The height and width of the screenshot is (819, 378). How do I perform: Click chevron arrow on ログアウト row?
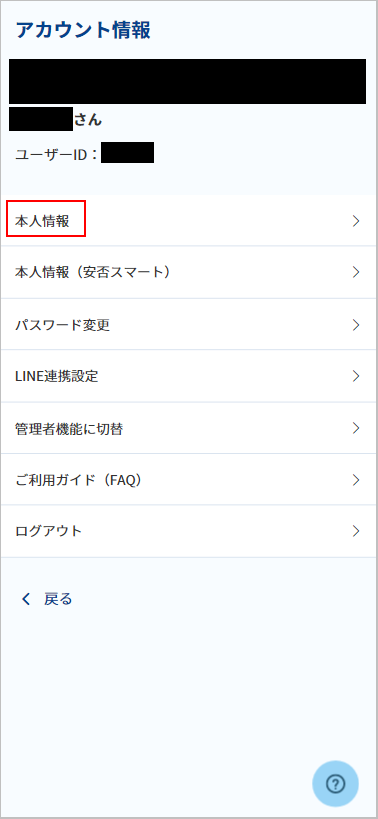(356, 531)
